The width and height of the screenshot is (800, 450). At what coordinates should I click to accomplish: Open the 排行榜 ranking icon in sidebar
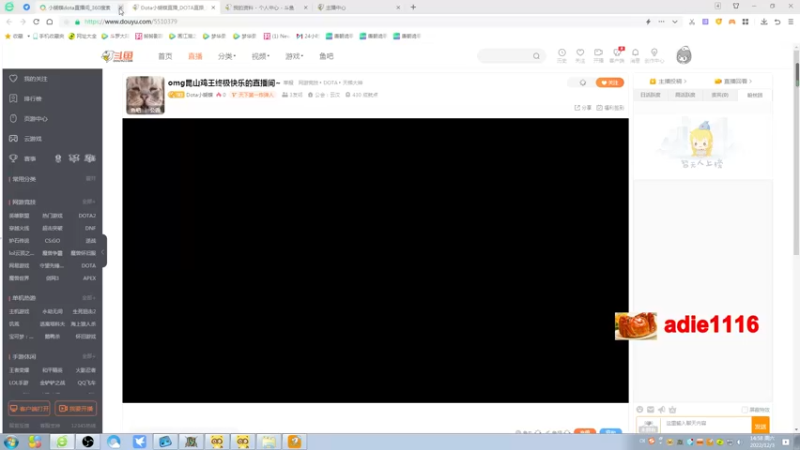pos(13,98)
